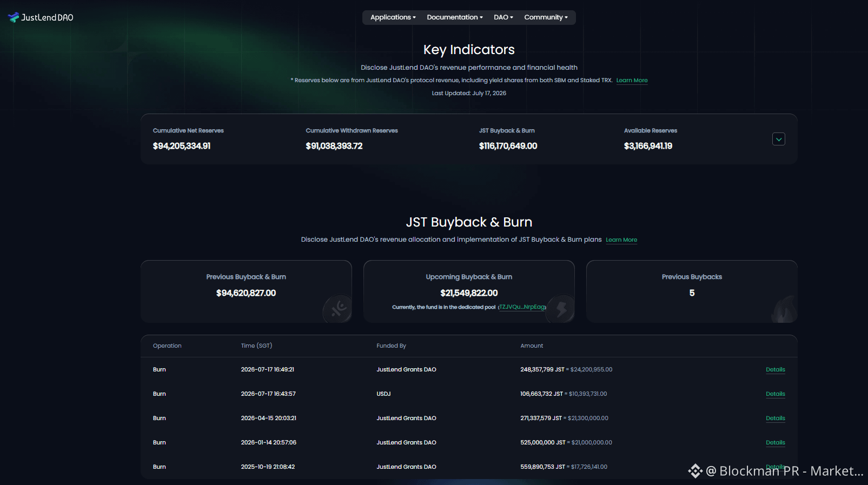Click the Available Reserves label
Image resolution: width=868 pixels, height=485 pixels.
pyautogui.click(x=651, y=130)
